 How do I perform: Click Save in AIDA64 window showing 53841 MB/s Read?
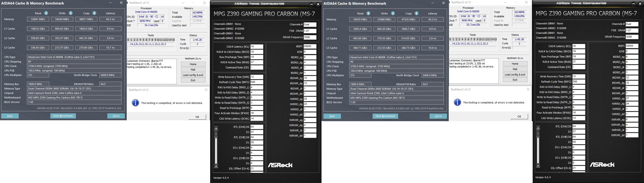tap(10, 116)
